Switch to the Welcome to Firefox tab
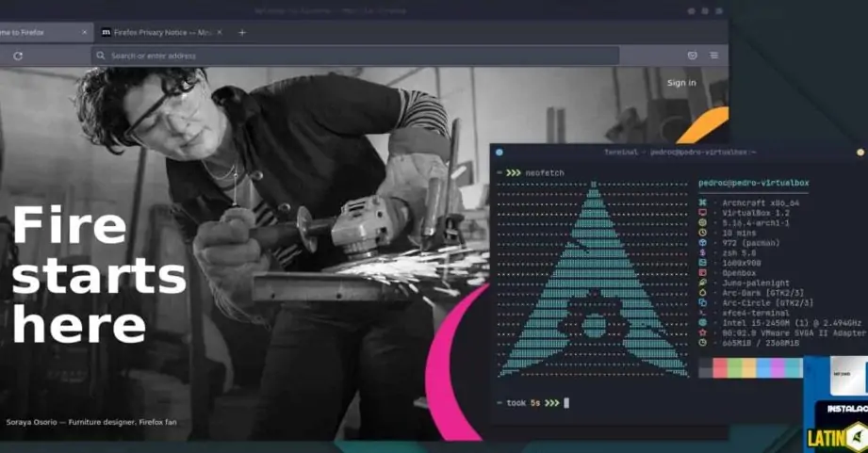This screenshot has height=453, width=868. pos(44,33)
